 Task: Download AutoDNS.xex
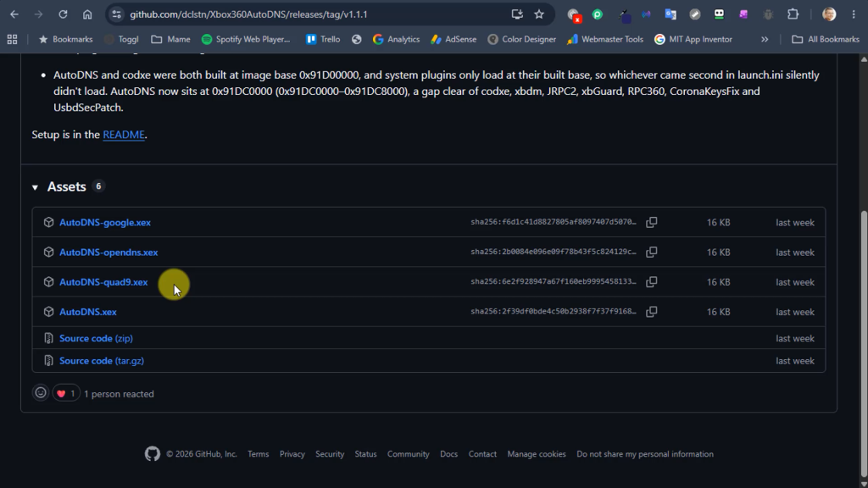click(88, 312)
